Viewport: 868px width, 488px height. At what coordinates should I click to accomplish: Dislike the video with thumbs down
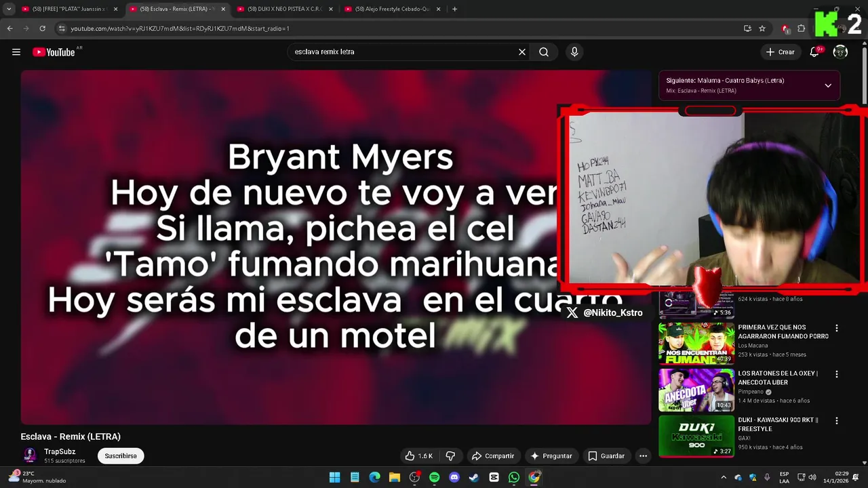pos(450,456)
